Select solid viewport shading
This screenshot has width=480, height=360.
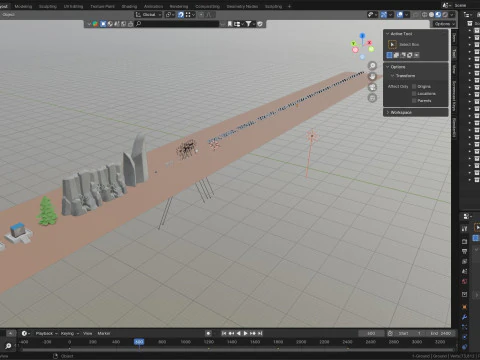click(431, 15)
